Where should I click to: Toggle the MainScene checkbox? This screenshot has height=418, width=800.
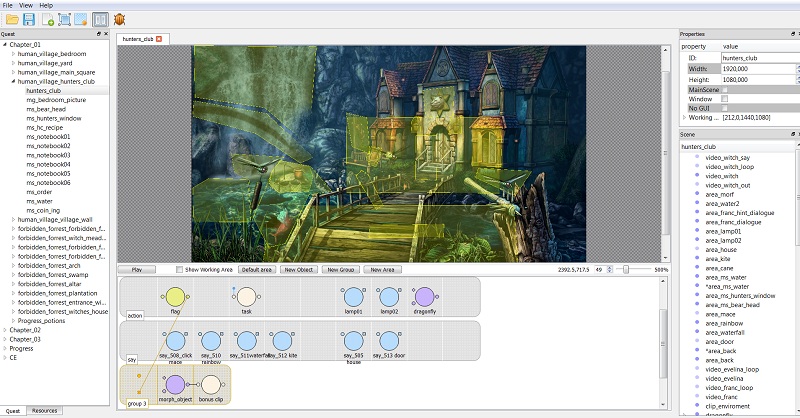point(724,89)
